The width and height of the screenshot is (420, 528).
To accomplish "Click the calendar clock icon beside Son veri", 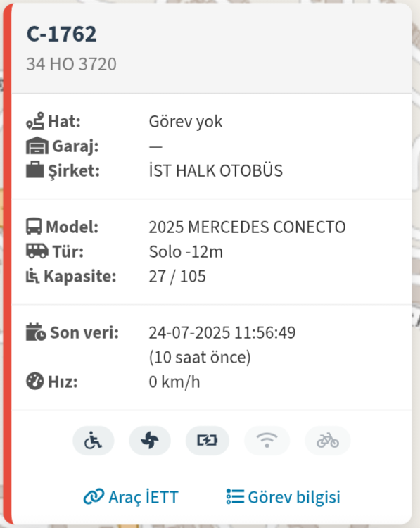I will (36, 332).
